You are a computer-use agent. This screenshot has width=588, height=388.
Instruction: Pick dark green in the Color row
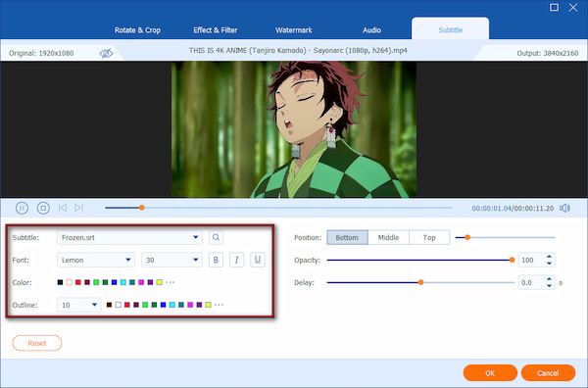click(105, 282)
